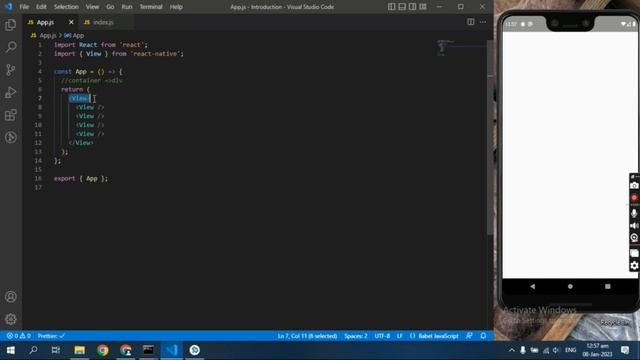Open the Accounts menu icon
Screen dimensions: 640x360
[11, 297]
